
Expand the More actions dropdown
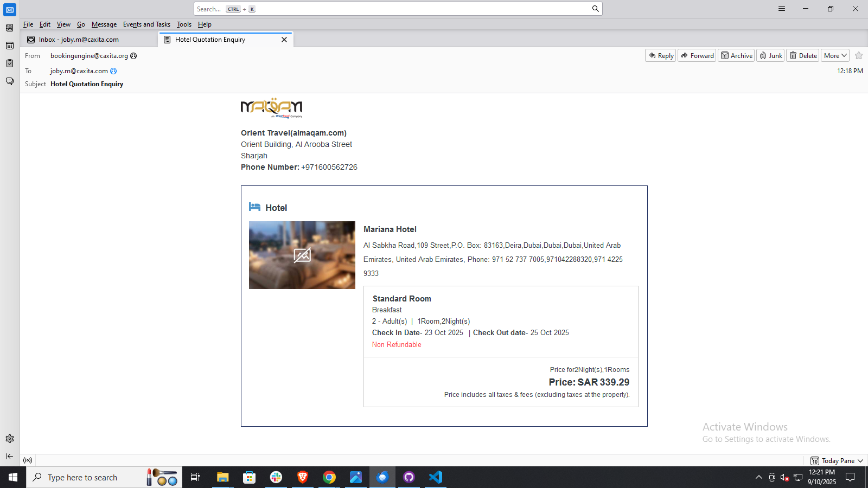pyautogui.click(x=835, y=55)
